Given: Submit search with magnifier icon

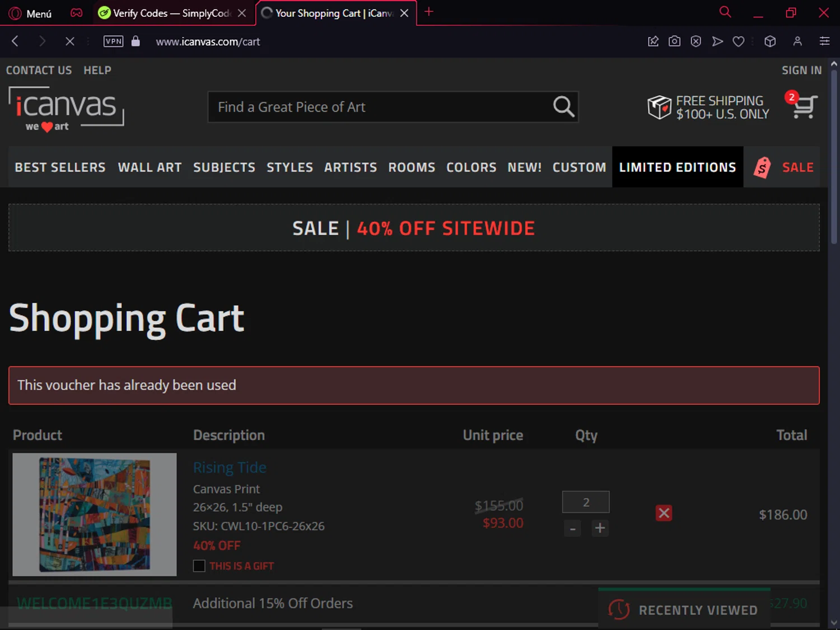Looking at the screenshot, I should pyautogui.click(x=563, y=106).
